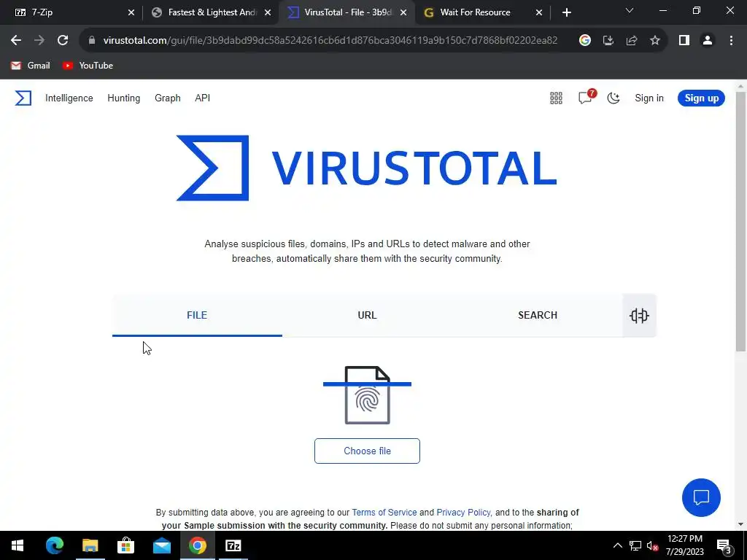Open Microsoft Store from taskbar
The image size is (747, 560).
coord(125,545)
